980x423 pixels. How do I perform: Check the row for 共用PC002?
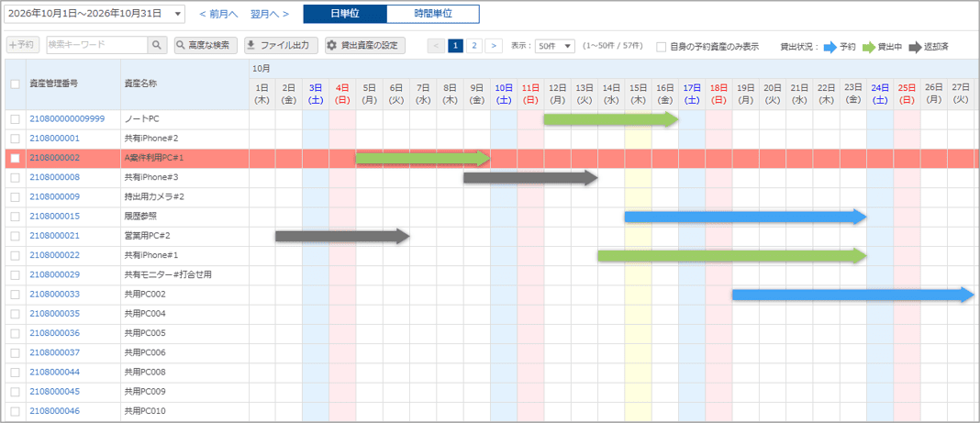coord(15,295)
